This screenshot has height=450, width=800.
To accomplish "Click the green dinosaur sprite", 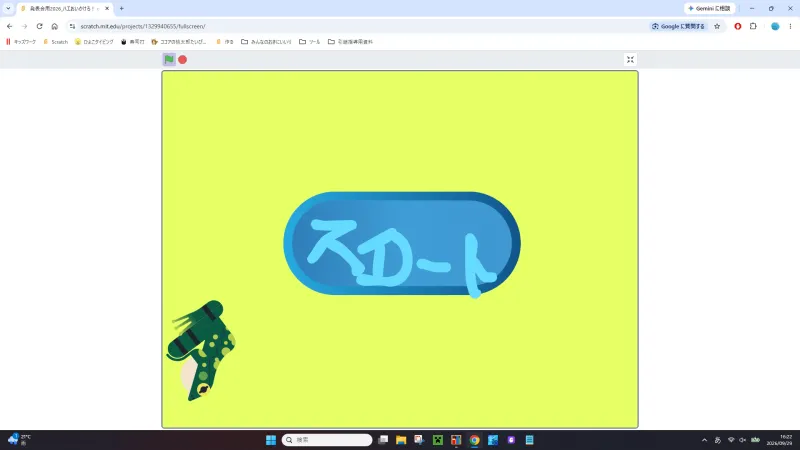I will coord(201,350).
